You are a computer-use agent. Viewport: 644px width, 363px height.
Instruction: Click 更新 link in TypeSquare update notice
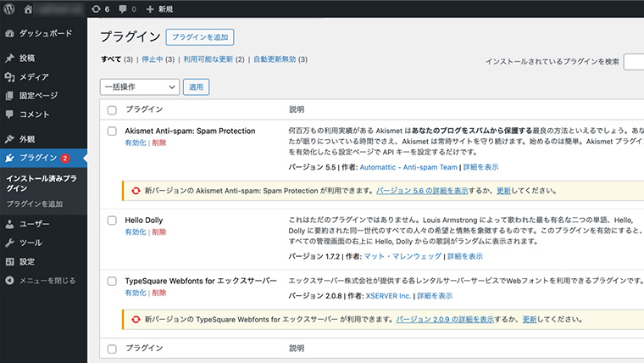pos(530,320)
